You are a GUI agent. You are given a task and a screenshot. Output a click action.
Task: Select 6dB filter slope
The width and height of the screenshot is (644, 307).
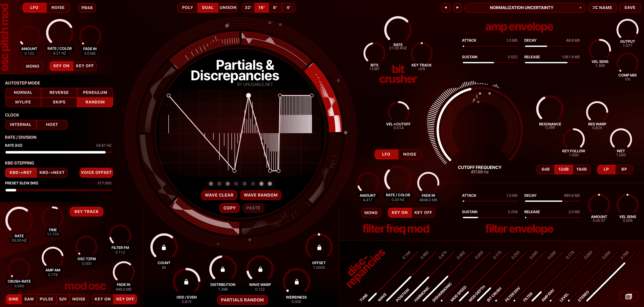(x=546, y=169)
